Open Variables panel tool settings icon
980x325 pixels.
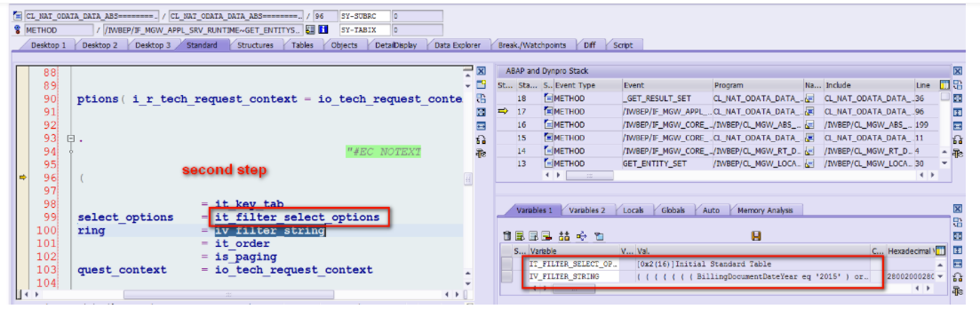pyautogui.click(x=958, y=292)
